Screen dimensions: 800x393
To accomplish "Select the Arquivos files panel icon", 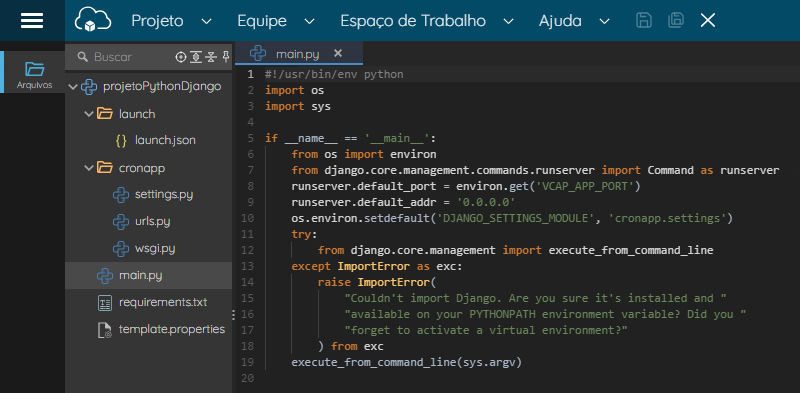I will coord(35,76).
